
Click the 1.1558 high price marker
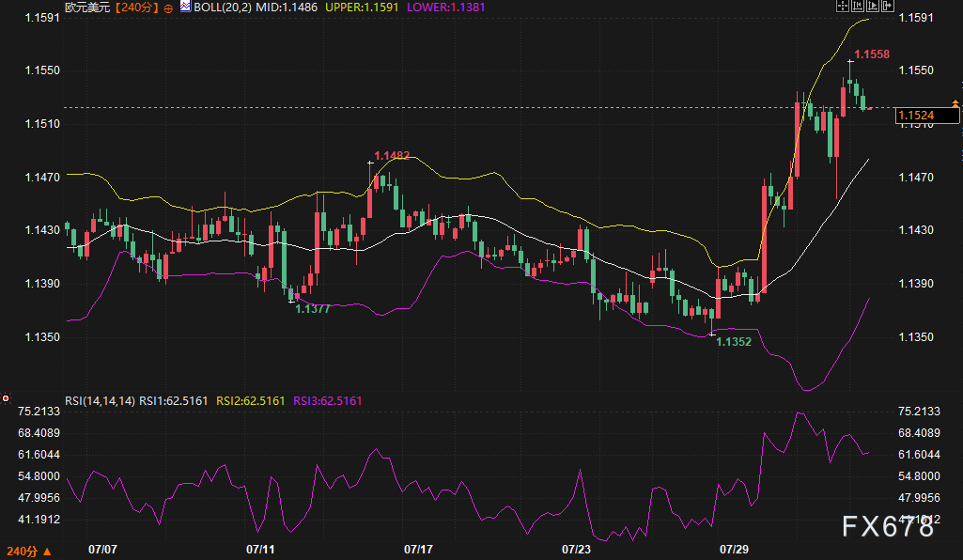click(872, 54)
